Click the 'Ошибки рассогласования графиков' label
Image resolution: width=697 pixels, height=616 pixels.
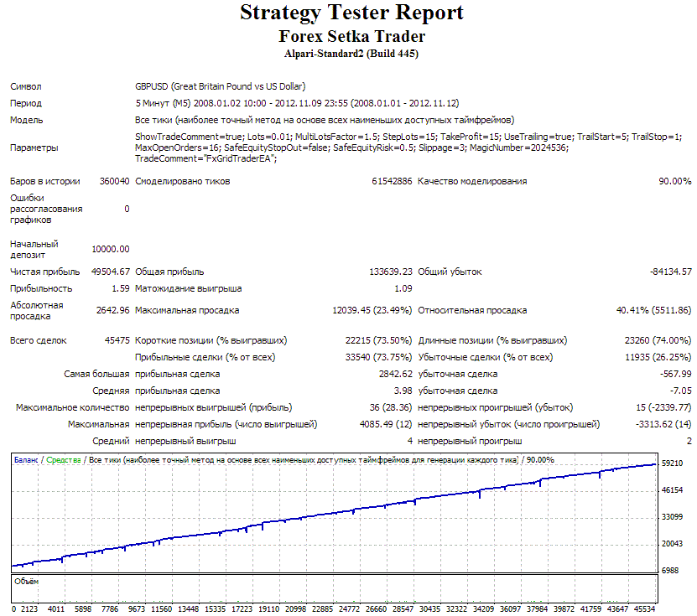click(x=46, y=209)
